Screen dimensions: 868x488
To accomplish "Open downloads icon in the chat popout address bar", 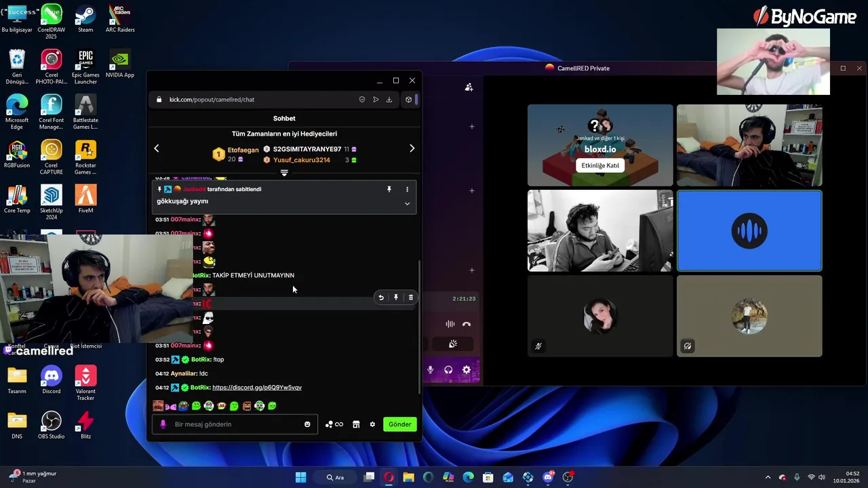I will coord(389,100).
